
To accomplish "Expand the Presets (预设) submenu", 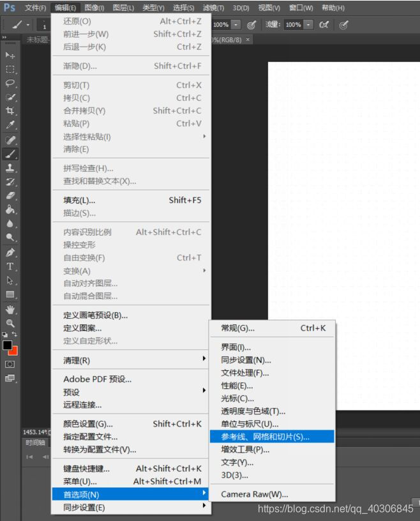I will tap(131, 392).
